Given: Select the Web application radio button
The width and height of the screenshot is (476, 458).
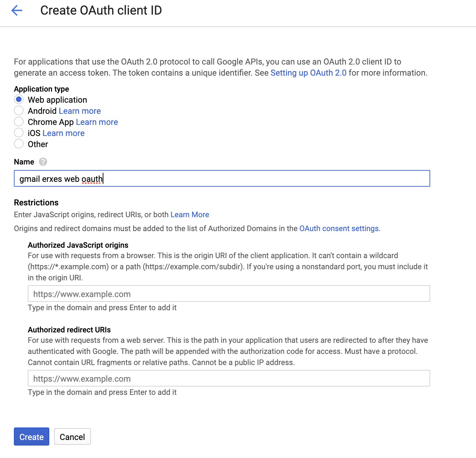Looking at the screenshot, I should tap(19, 100).
